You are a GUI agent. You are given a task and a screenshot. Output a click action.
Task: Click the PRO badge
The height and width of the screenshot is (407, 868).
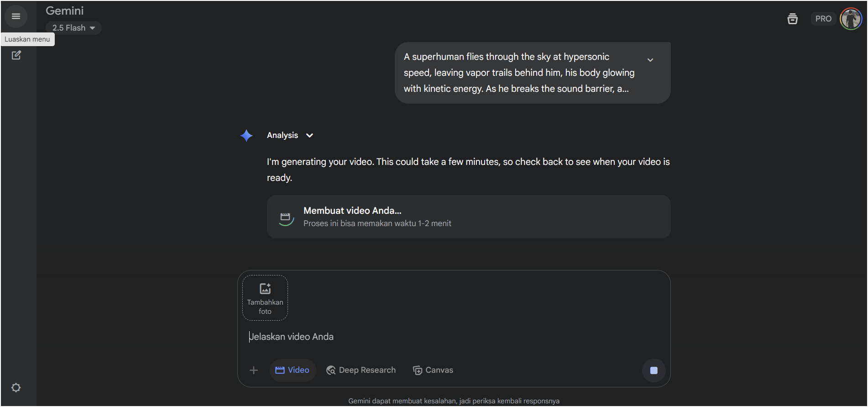[823, 19]
